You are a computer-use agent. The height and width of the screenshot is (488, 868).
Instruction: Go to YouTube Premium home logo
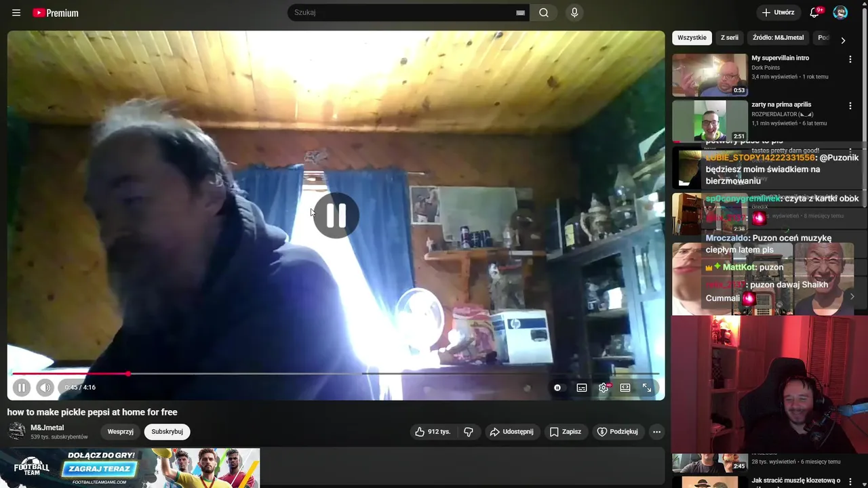click(x=56, y=13)
